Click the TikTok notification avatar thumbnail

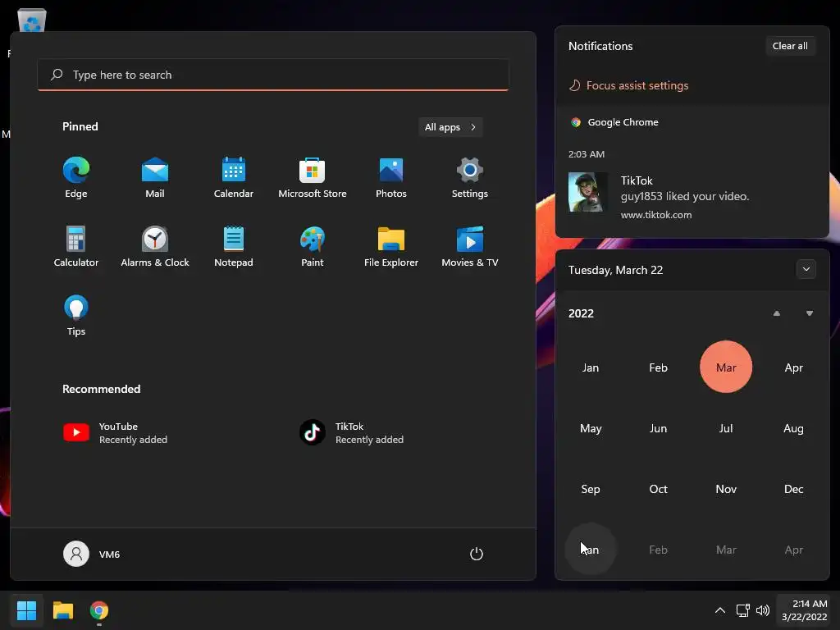587,192
